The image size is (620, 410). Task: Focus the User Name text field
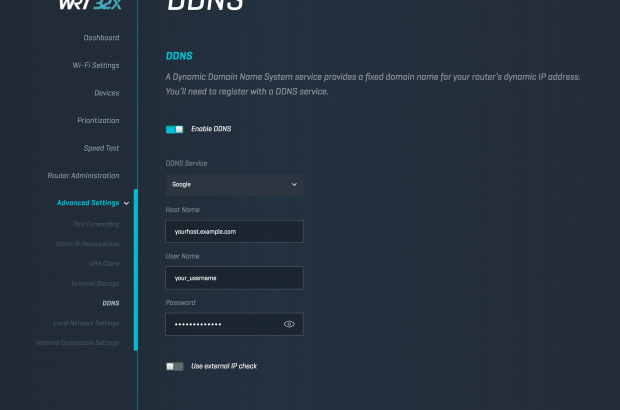click(234, 278)
